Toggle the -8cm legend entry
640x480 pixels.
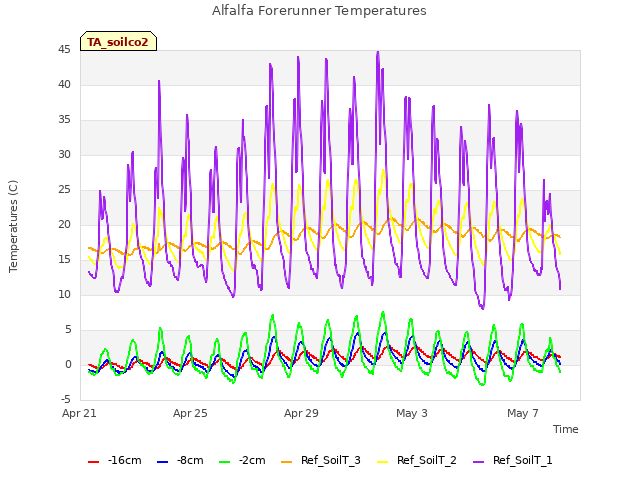(x=180, y=460)
